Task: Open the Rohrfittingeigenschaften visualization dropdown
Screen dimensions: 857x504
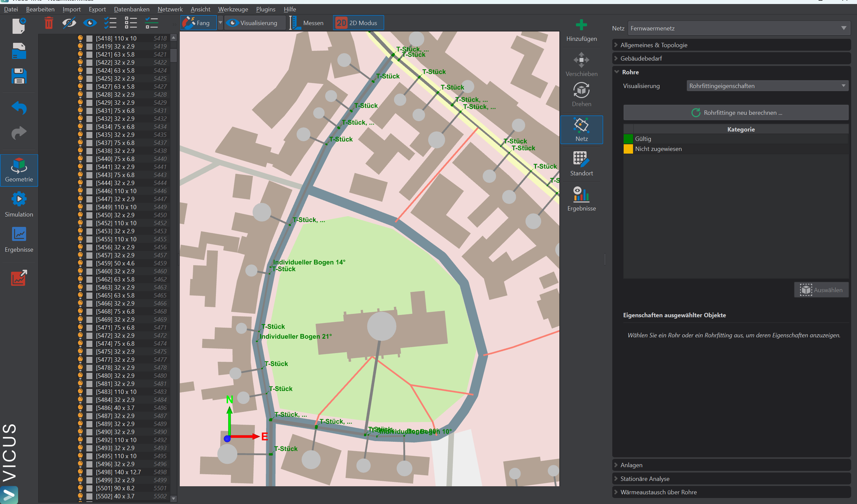Action: pyautogui.click(x=767, y=86)
